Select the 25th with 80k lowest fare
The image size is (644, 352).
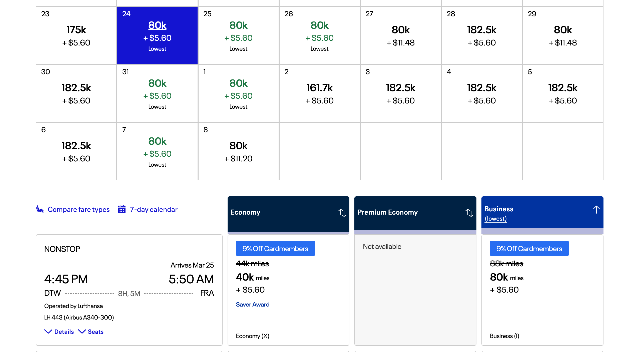coord(238,35)
